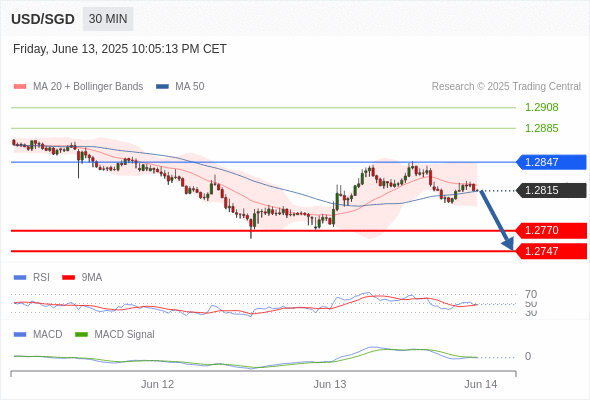
Task: Click the USD/SGD pair title
Action: (43, 19)
